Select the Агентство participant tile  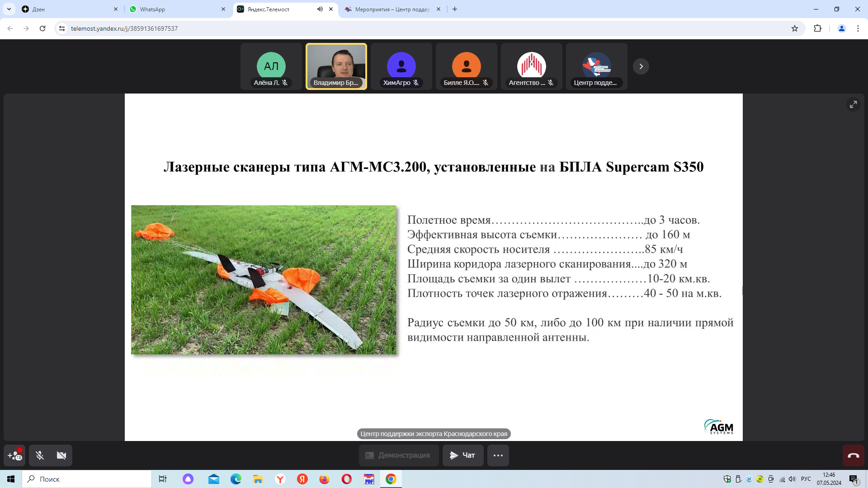[x=532, y=66]
